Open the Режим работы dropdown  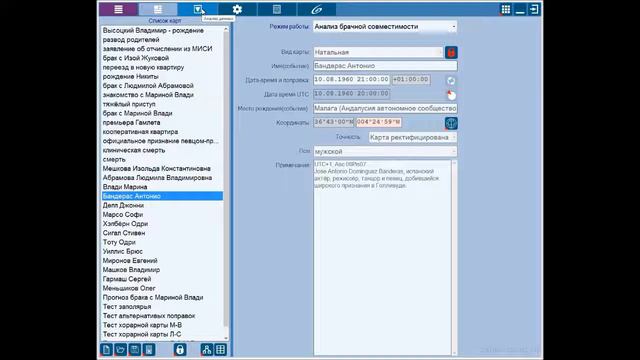coord(385,27)
